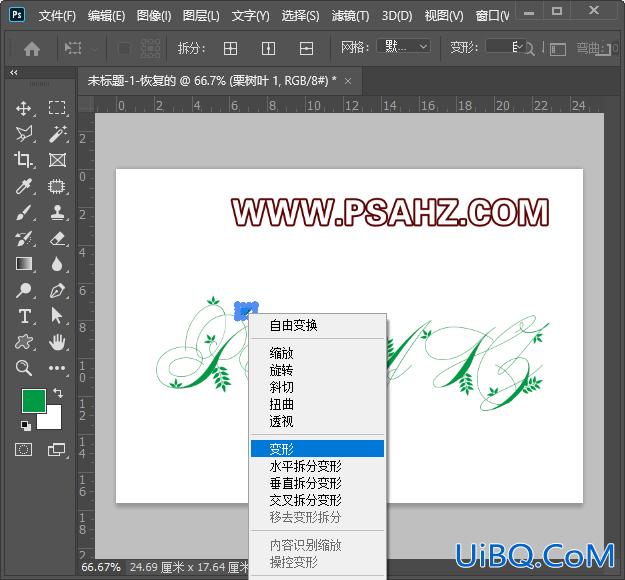Open the Edit Toolbar three-dots button
Viewport: 625px width, 580px height.
[x=57, y=368]
